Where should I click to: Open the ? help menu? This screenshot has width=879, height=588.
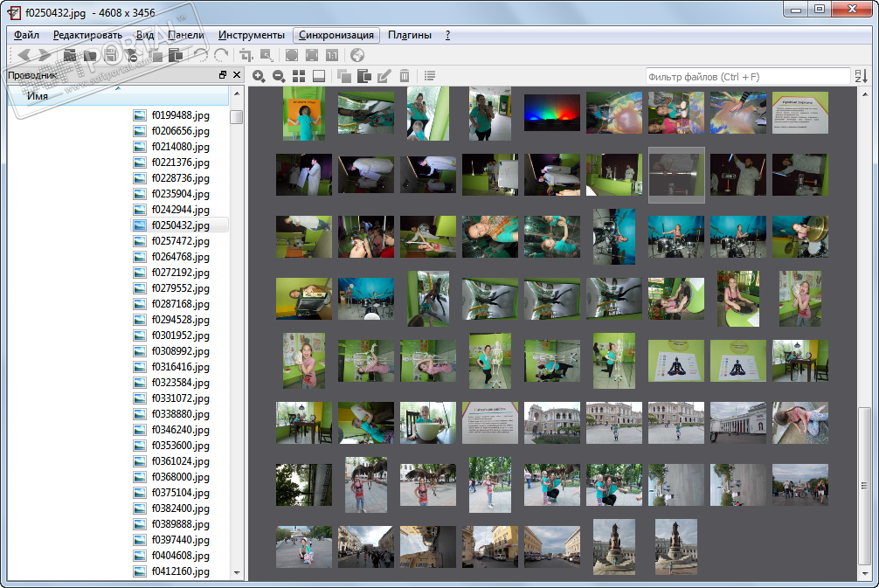click(x=447, y=35)
